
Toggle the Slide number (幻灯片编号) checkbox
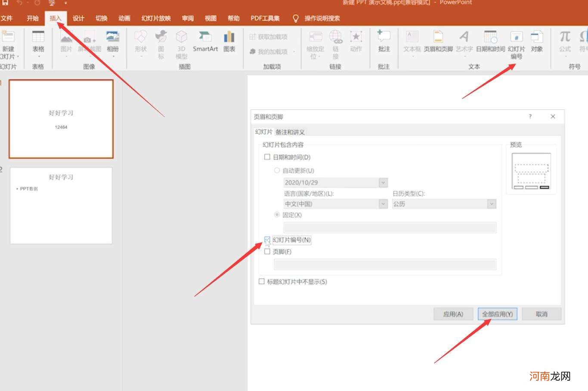[x=267, y=240]
